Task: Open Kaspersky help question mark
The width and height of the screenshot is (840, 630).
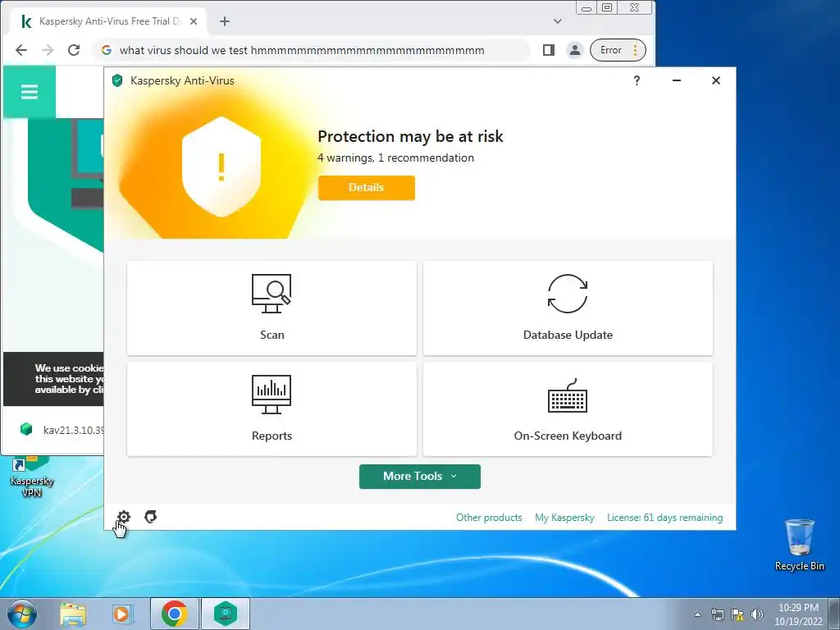Action: pyautogui.click(x=637, y=80)
